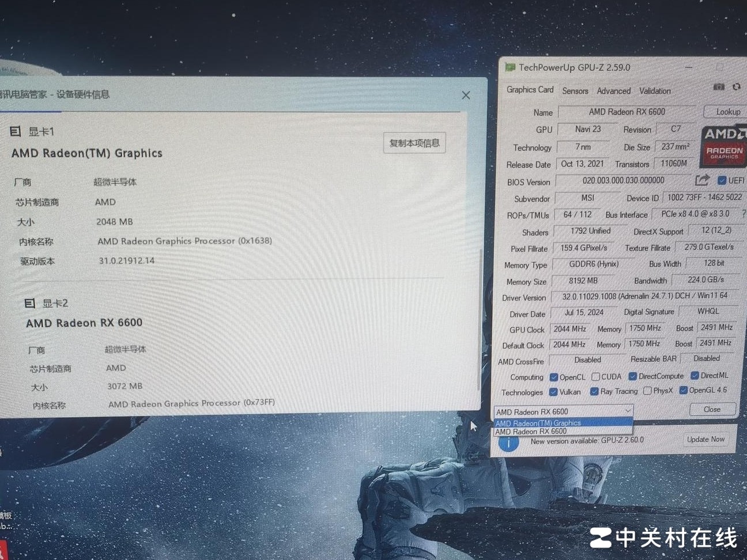Click the Bus Interface question mark icon
Image resolution: width=747 pixels, height=560 pixels.
click(744, 214)
